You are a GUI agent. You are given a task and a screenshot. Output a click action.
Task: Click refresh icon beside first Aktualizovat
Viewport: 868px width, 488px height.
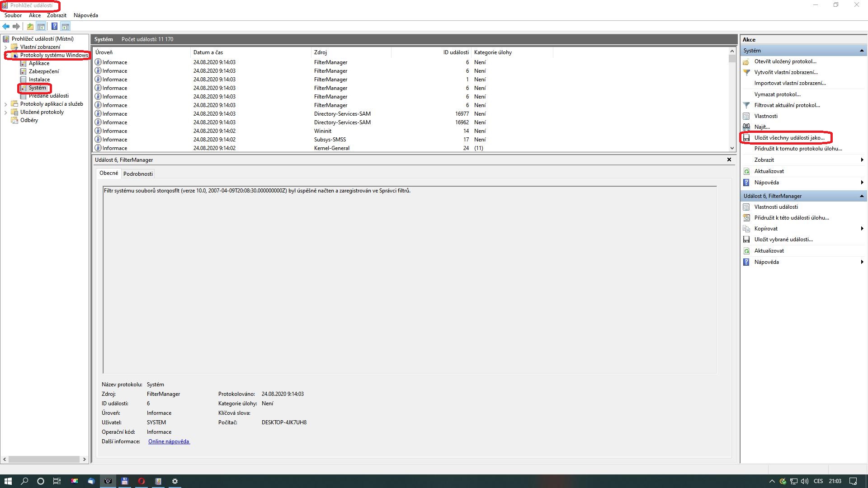(746, 171)
